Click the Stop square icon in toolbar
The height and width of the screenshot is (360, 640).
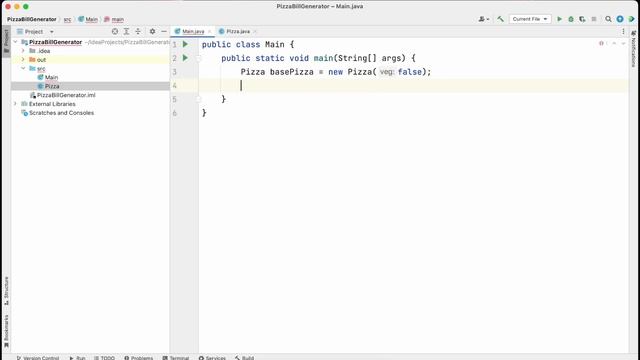point(594,19)
